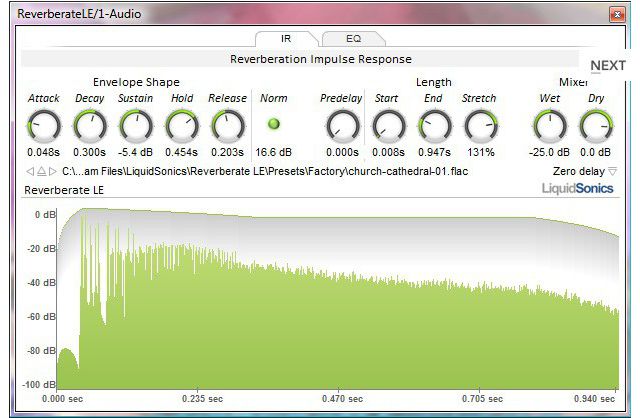Click the 0.470 sec time axis label

(x=342, y=399)
